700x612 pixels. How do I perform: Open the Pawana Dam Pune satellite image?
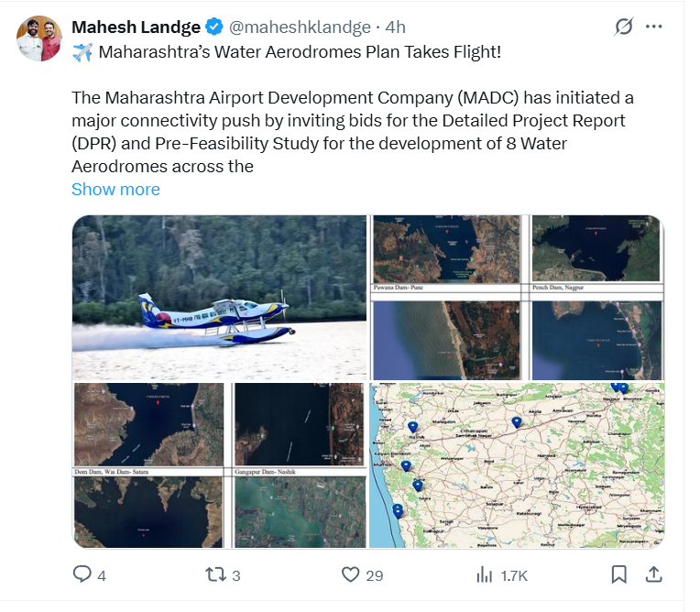coord(447,250)
